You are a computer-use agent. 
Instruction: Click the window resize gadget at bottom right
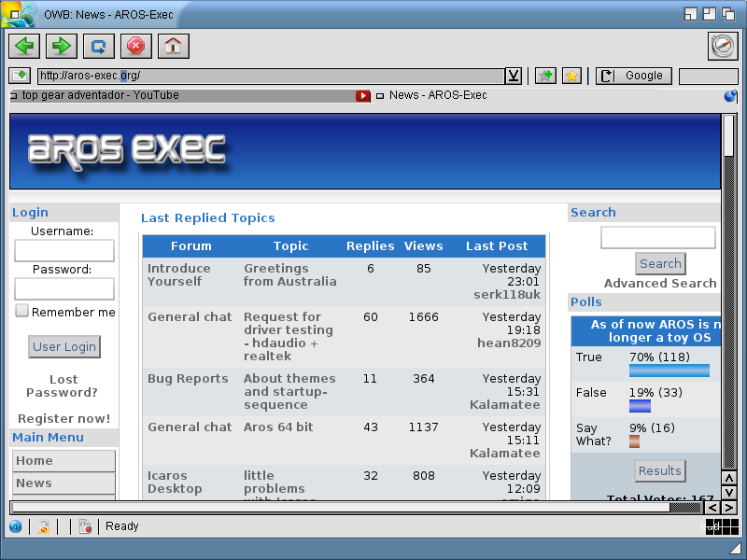[736, 549]
